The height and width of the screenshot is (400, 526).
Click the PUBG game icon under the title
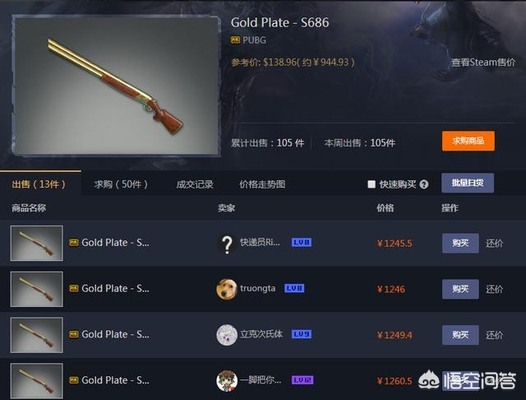point(235,40)
